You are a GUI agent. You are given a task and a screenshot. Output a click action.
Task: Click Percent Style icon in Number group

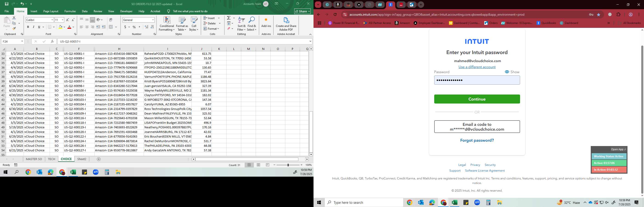point(134,27)
